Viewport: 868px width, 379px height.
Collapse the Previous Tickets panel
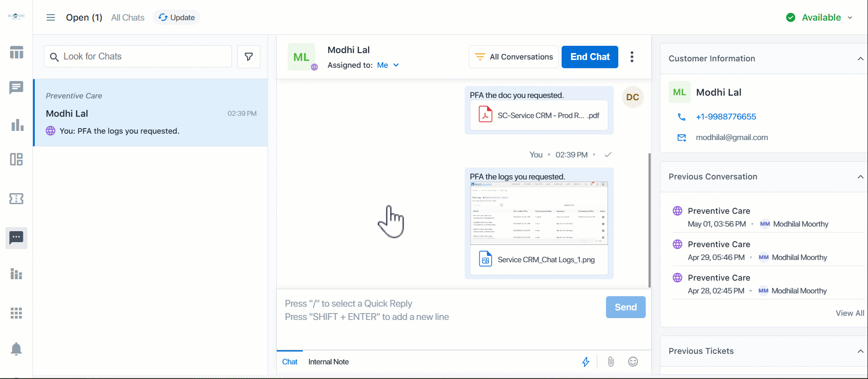click(x=860, y=351)
